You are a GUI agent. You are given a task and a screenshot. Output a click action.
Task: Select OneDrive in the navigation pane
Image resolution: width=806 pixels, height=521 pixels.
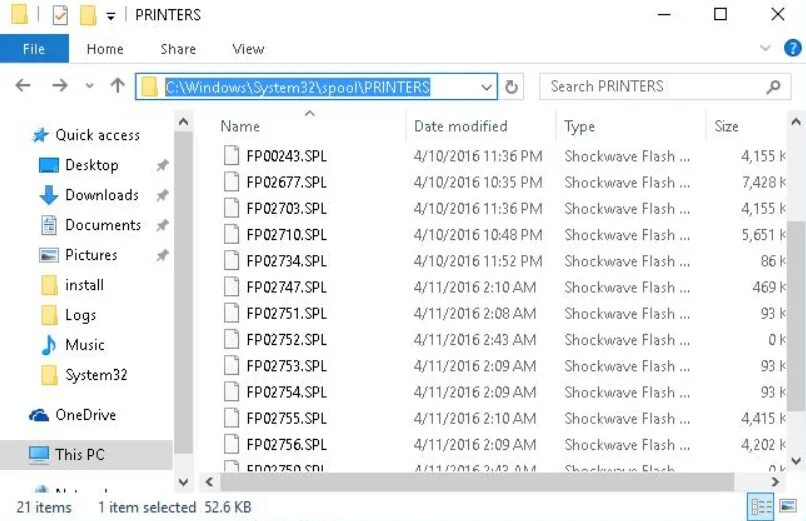point(85,415)
